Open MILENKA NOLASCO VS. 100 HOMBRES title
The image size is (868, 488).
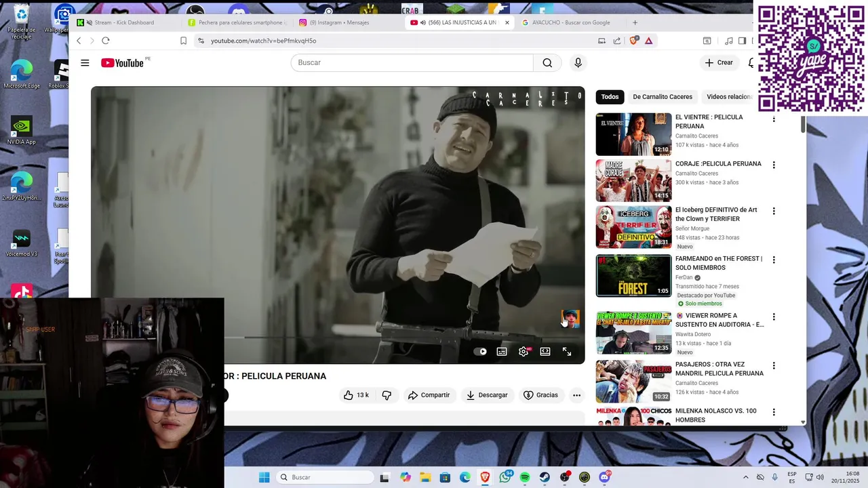pyautogui.click(x=716, y=415)
